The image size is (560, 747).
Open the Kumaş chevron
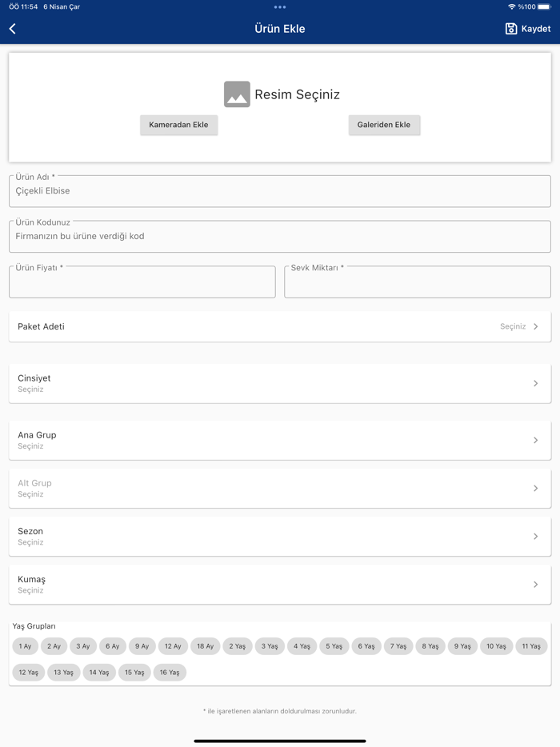tap(535, 585)
